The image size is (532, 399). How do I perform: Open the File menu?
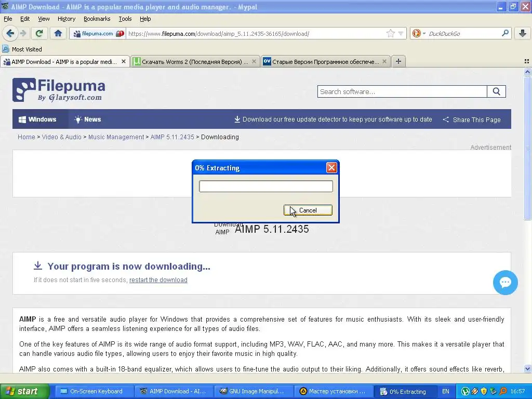click(8, 19)
